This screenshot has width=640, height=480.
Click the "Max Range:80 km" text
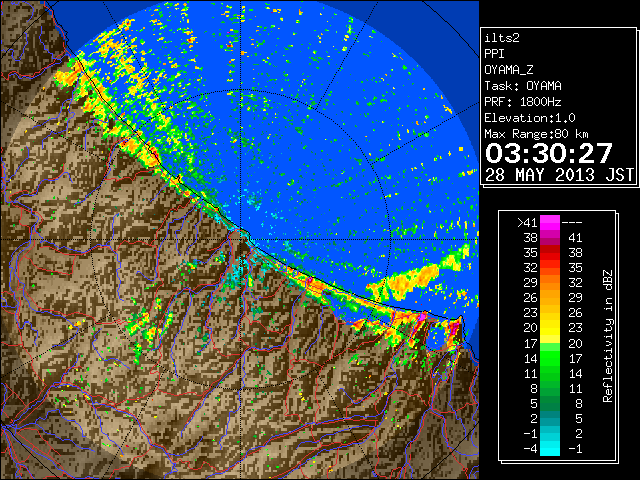(x=537, y=134)
